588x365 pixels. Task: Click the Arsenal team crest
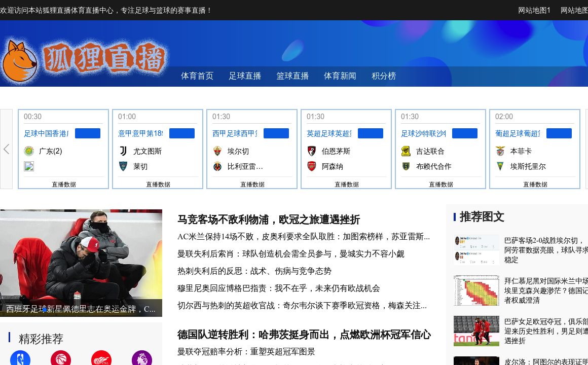[312, 166]
